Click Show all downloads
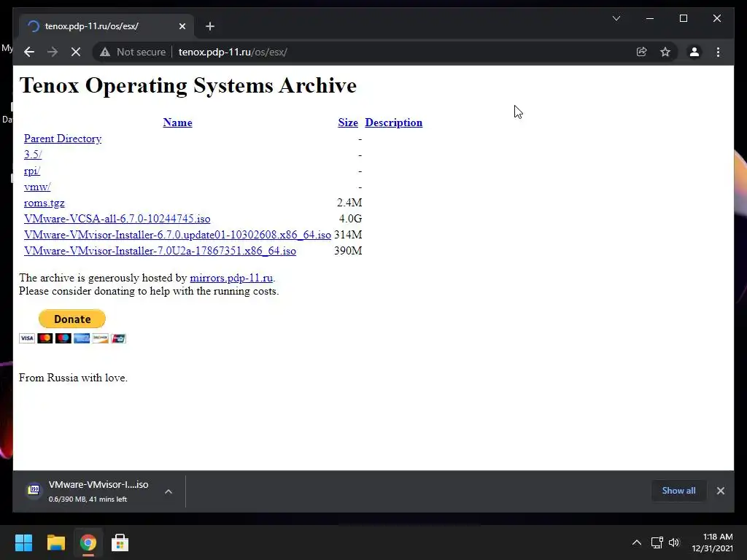The height and width of the screenshot is (560, 747). (x=678, y=491)
